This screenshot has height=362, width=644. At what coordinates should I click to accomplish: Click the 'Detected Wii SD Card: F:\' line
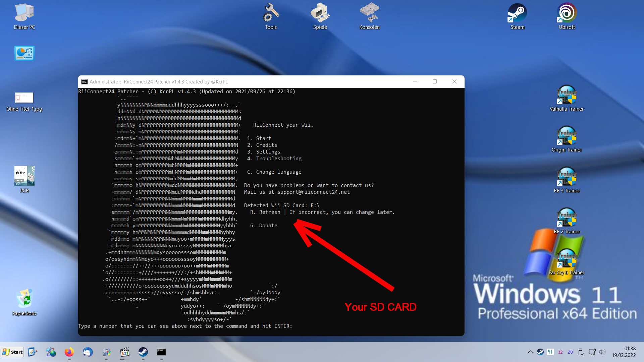click(x=282, y=205)
